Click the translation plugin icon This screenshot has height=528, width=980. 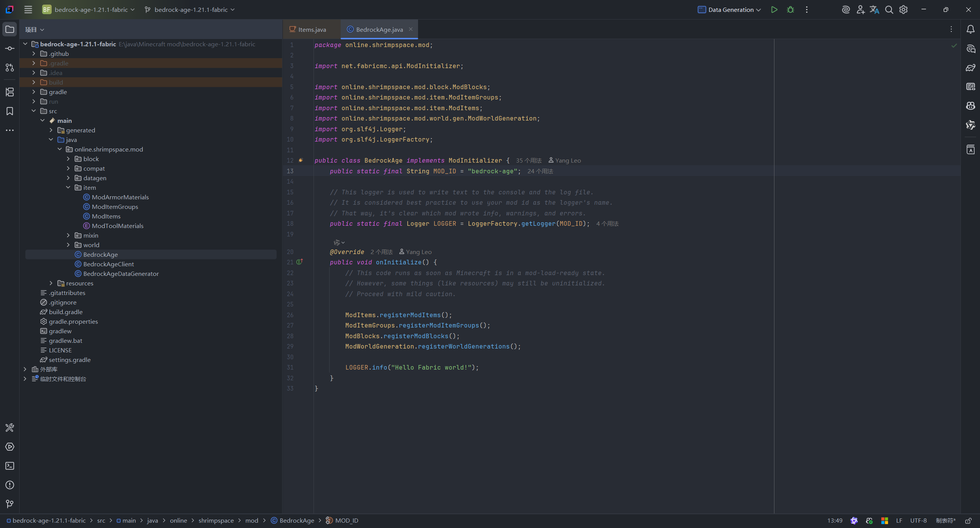pos(874,10)
